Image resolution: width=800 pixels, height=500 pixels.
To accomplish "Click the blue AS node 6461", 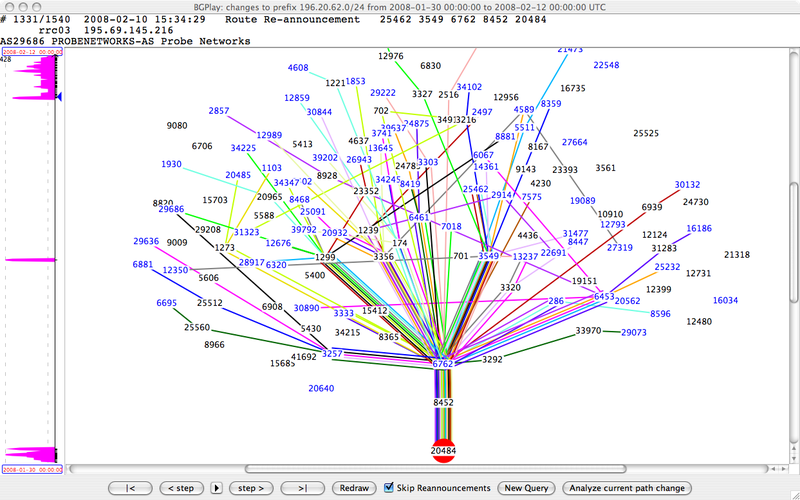I will click(x=419, y=217).
